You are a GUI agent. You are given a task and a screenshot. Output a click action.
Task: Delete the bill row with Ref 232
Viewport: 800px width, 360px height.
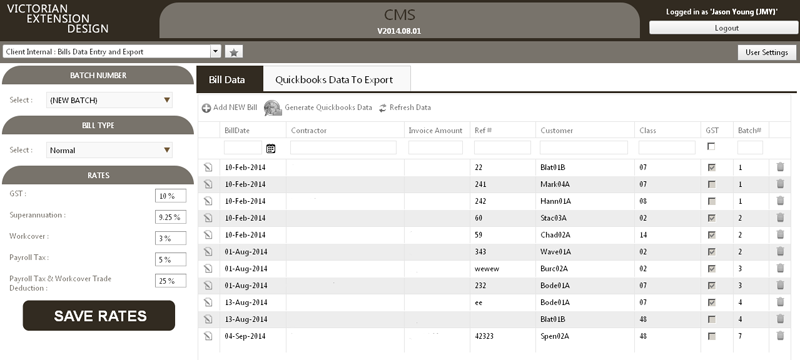coord(780,285)
